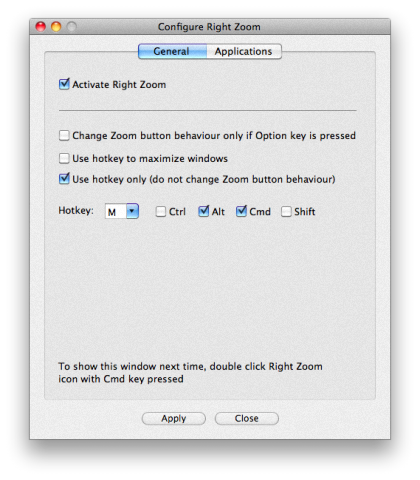Click the Apply button
Viewport: 420px width, 480px height.
click(174, 418)
